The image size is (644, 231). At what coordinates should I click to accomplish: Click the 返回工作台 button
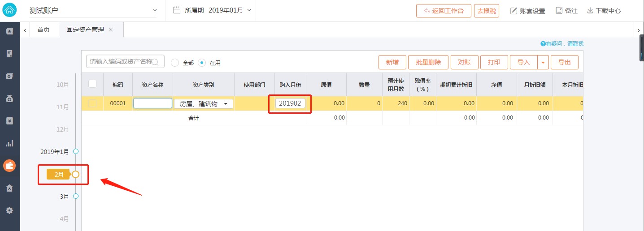tap(444, 11)
